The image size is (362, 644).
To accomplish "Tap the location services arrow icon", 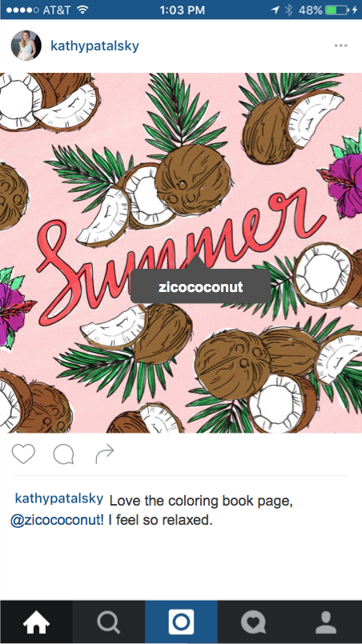I will click(x=276, y=10).
